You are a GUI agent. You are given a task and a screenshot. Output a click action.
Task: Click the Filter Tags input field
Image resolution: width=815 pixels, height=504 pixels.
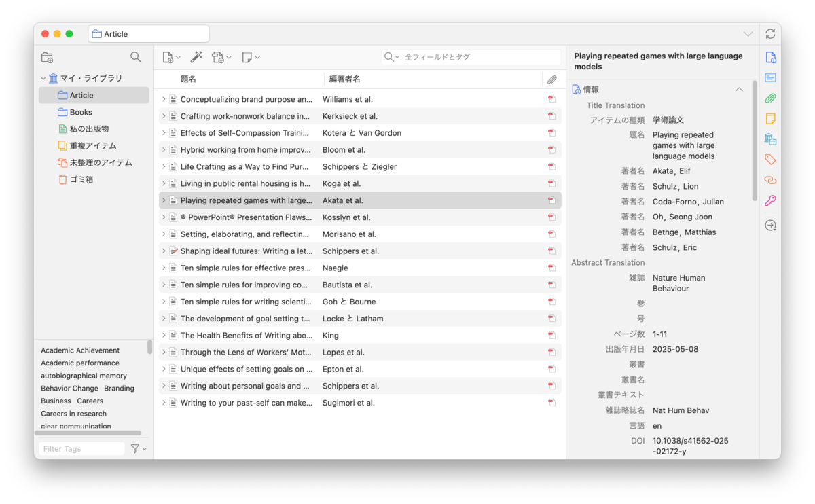coord(81,448)
